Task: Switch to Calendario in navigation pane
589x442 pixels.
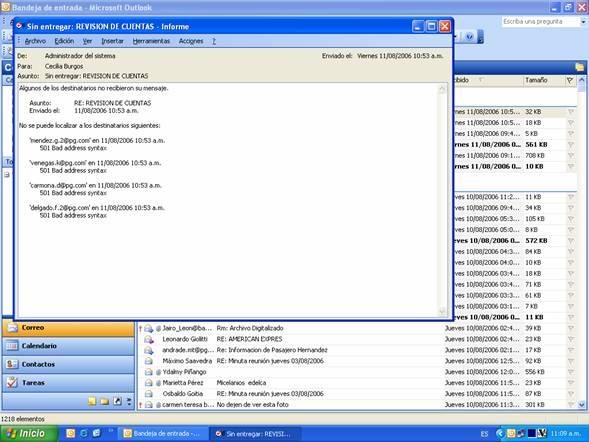Action: (x=68, y=346)
